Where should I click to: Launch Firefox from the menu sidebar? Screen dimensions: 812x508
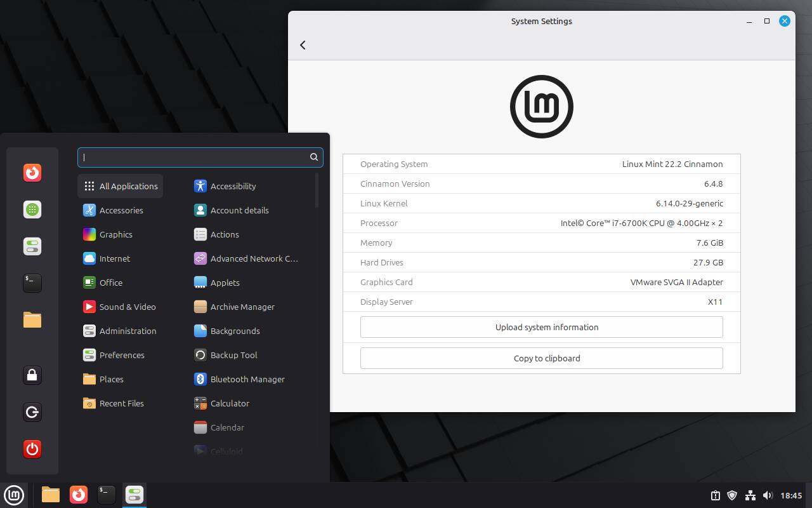(x=32, y=172)
